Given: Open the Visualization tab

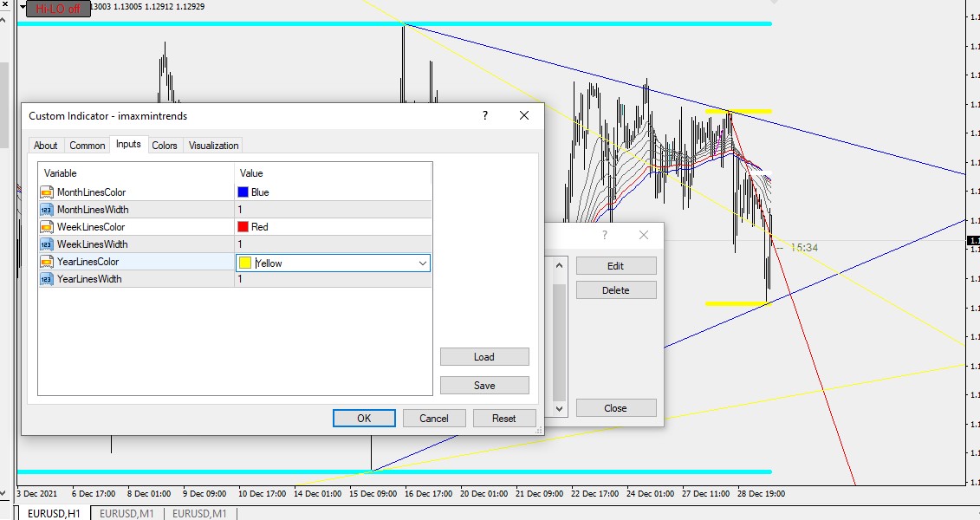Looking at the screenshot, I should coord(214,145).
